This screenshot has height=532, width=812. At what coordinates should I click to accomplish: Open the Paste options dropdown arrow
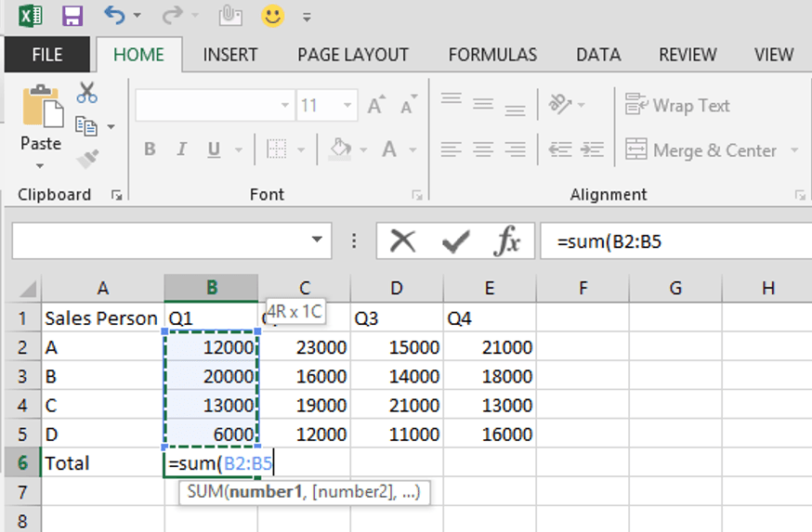pos(40,166)
